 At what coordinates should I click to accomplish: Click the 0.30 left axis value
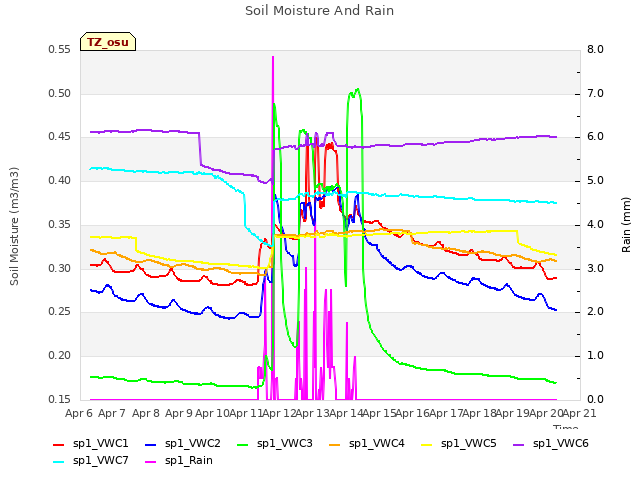click(59, 268)
